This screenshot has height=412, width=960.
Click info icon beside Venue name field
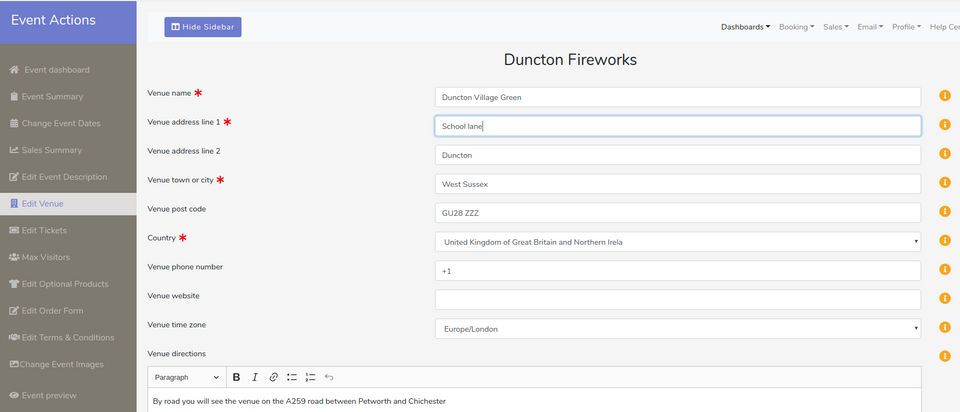pyautogui.click(x=945, y=96)
